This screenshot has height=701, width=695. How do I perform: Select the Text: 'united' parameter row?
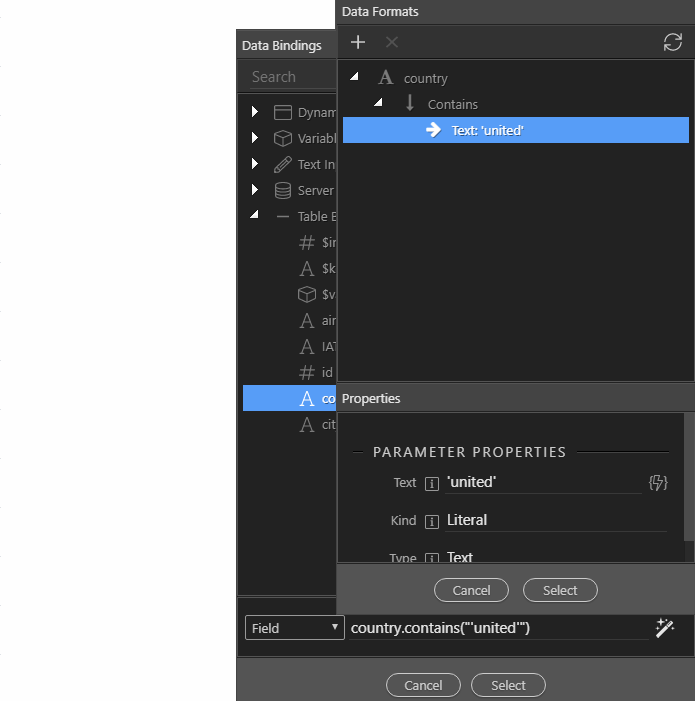coord(515,130)
